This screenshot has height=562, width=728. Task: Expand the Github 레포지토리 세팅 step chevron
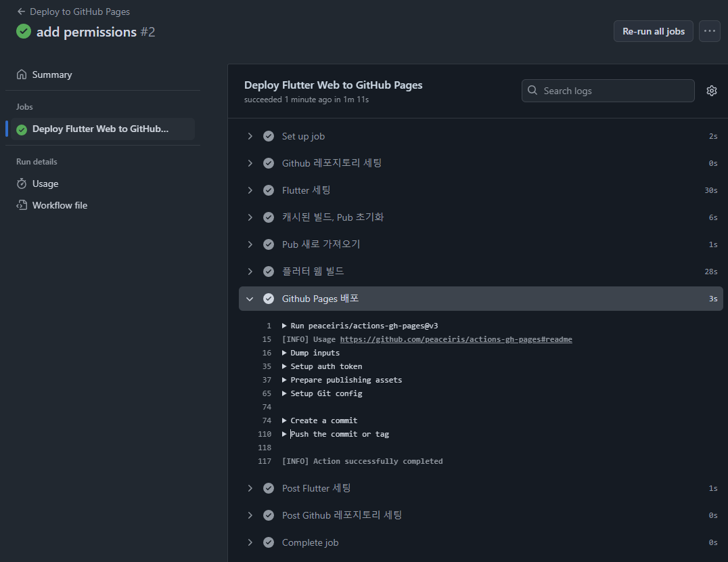tap(250, 163)
